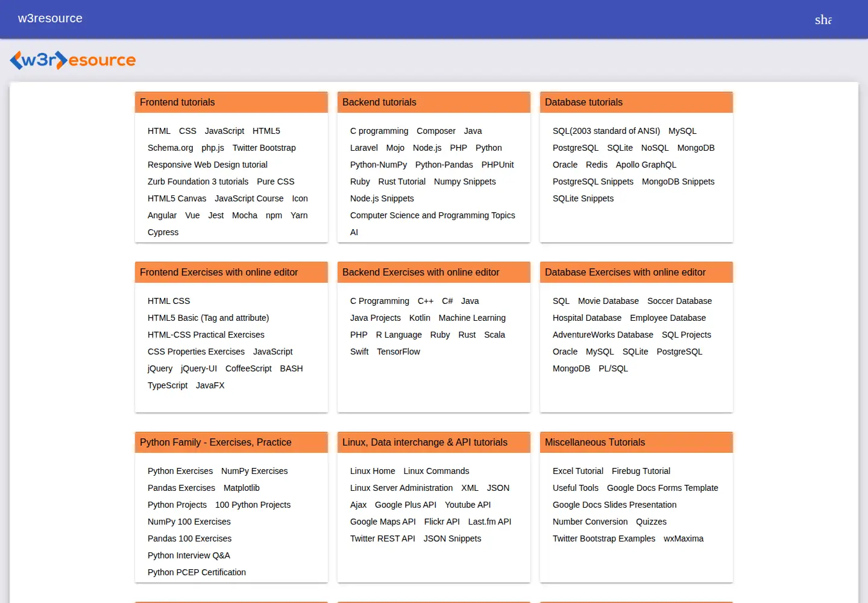Click 100 Python Projects link
This screenshot has width=868, height=603.
click(253, 505)
